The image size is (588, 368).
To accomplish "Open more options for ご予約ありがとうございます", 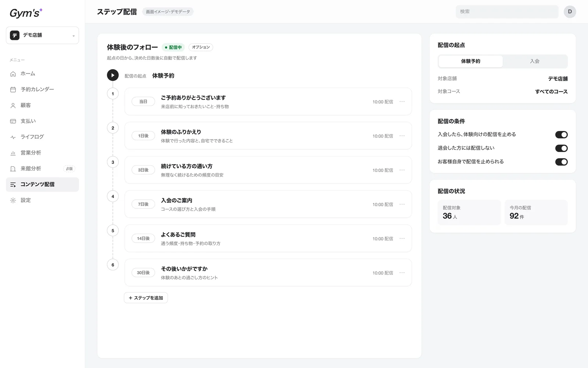I will [402, 102].
